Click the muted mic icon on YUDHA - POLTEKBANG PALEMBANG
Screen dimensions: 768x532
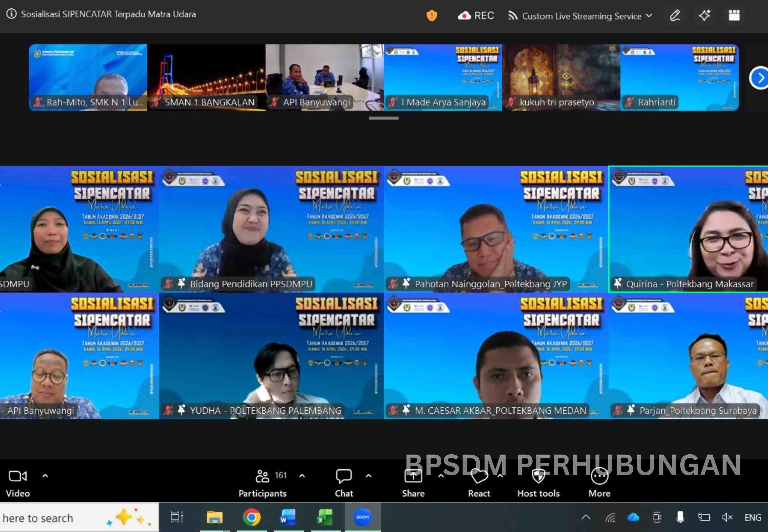(x=168, y=410)
